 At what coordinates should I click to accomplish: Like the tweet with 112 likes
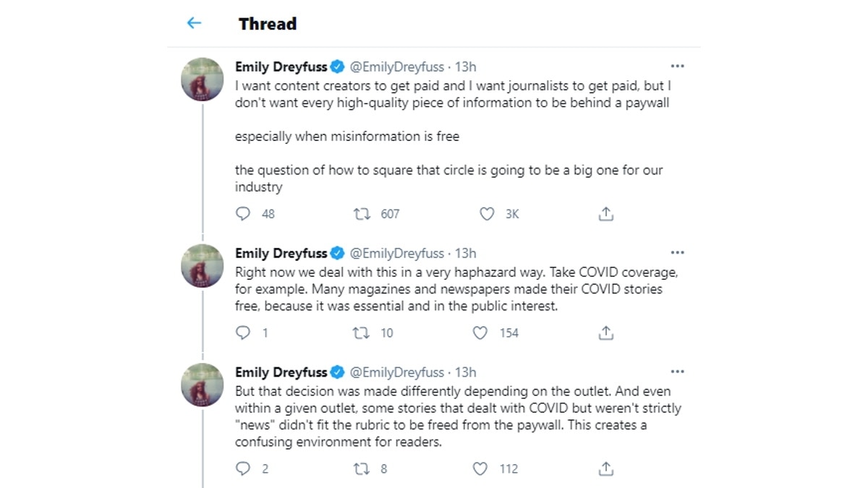coord(480,468)
